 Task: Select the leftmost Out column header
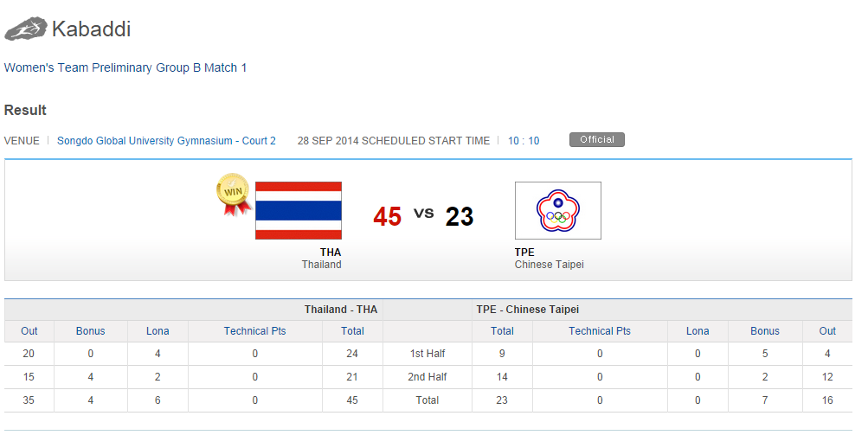point(29,331)
